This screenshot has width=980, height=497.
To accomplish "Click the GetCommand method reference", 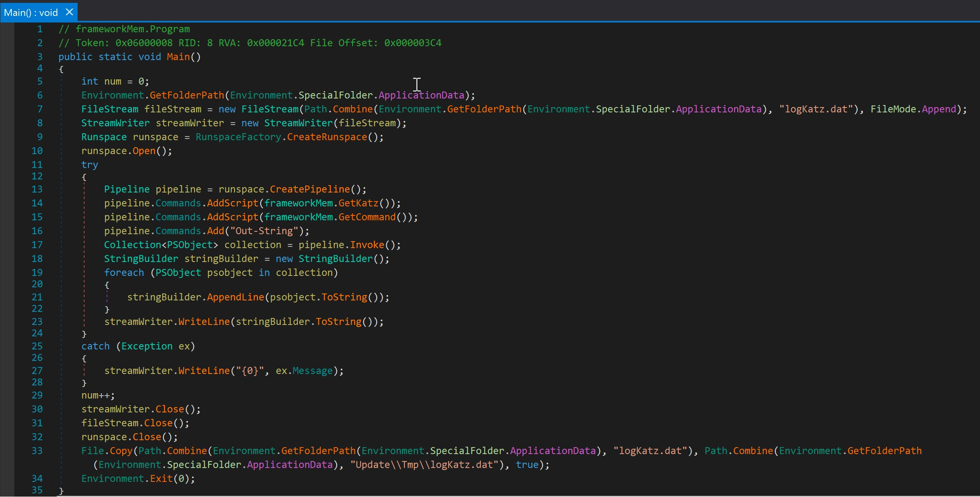I will [367, 217].
